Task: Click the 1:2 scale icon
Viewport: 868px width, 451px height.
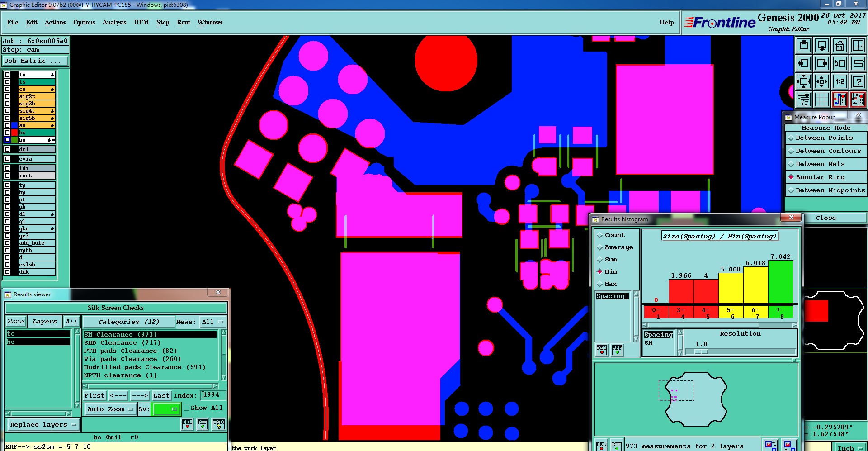Action: [840, 81]
